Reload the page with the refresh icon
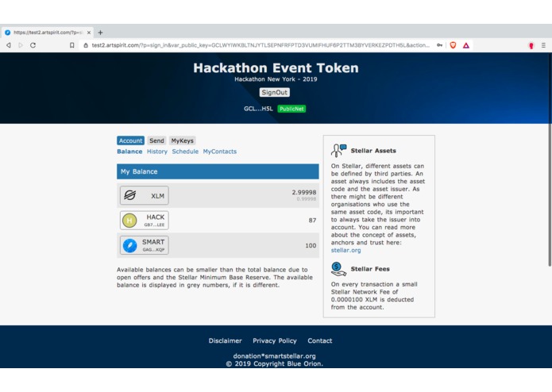Viewport: 552px width, 392px height. (x=33, y=45)
